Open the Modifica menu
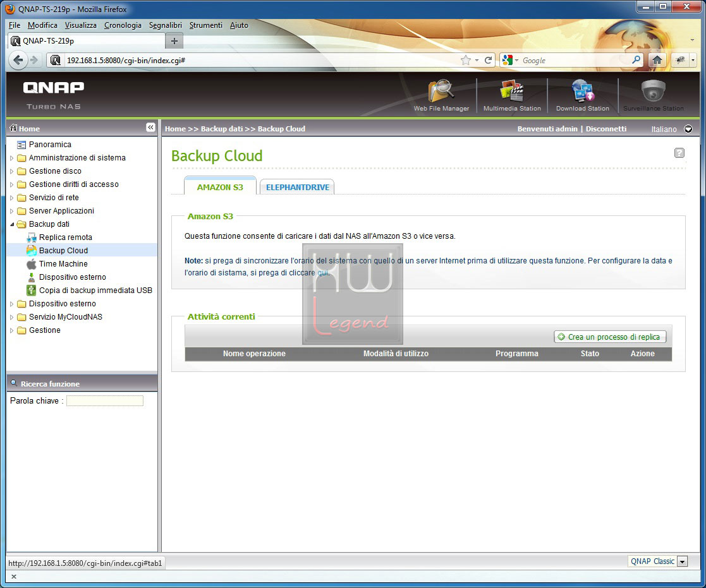Screen dimensions: 706x588 (42, 25)
